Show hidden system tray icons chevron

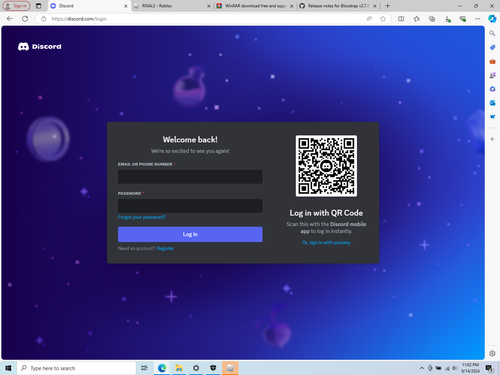click(422, 368)
